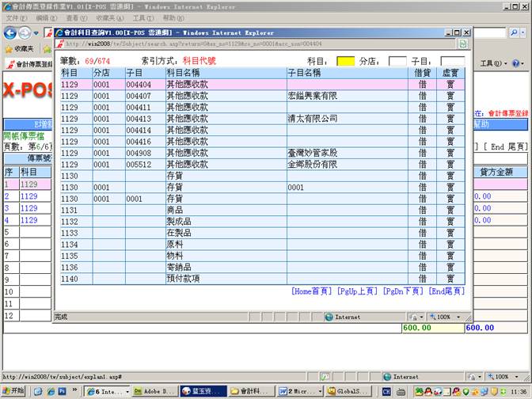Image resolution: width=532 pixels, height=399 pixels.
Task: Open Adobe D... taskbar item
Action: click(151, 391)
